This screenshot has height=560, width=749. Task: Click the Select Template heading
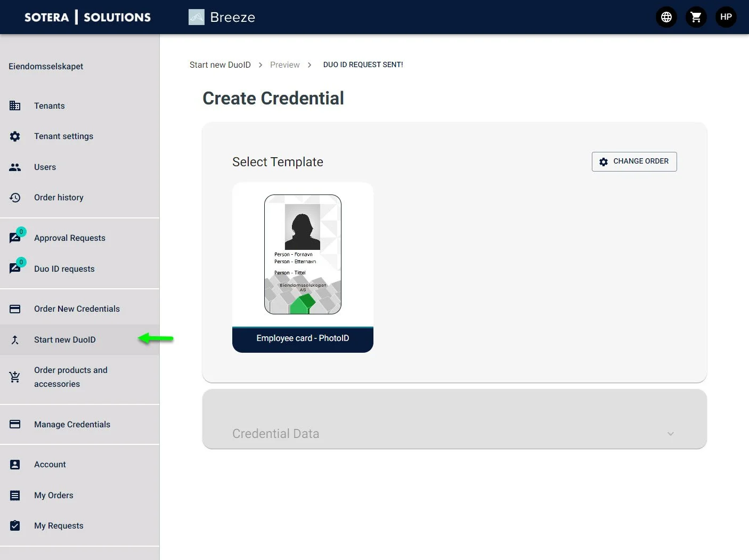278,162
